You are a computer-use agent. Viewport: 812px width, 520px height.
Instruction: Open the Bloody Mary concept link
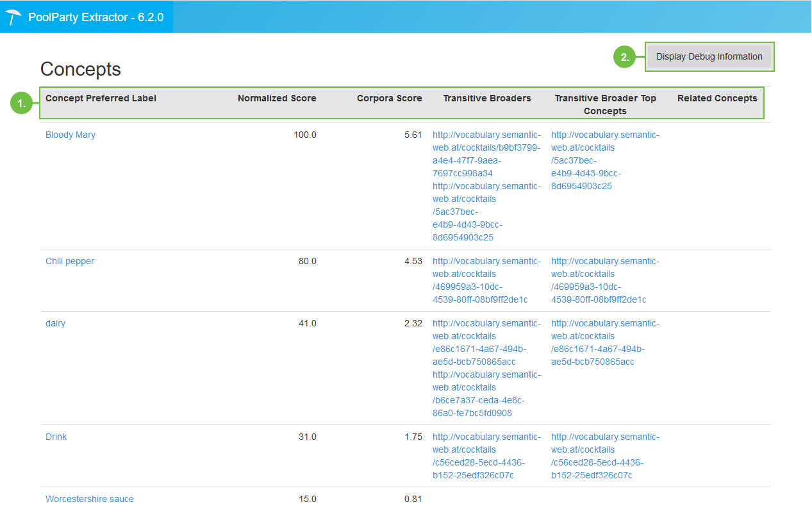coord(70,135)
